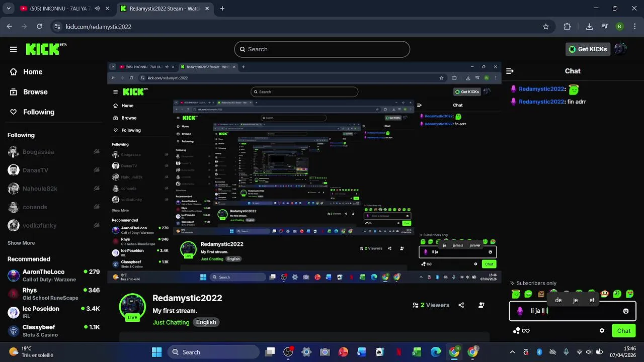Go back to previous page
644x362 pixels.
(x=10, y=27)
